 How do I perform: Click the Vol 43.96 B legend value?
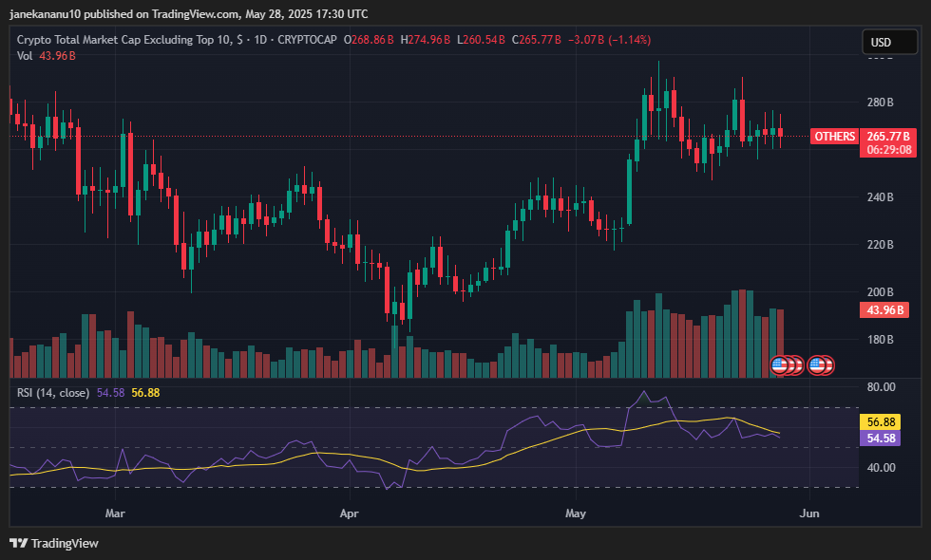[57, 56]
